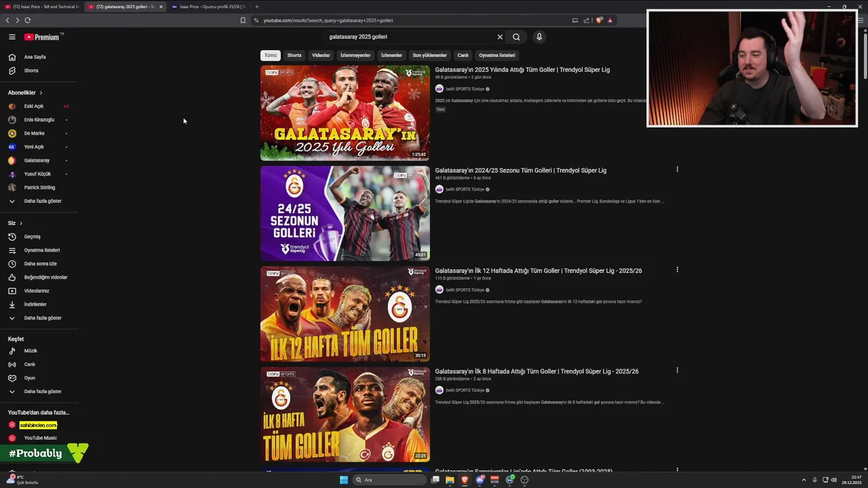Start voice search with microphone icon
The image size is (868, 488).
(x=539, y=37)
